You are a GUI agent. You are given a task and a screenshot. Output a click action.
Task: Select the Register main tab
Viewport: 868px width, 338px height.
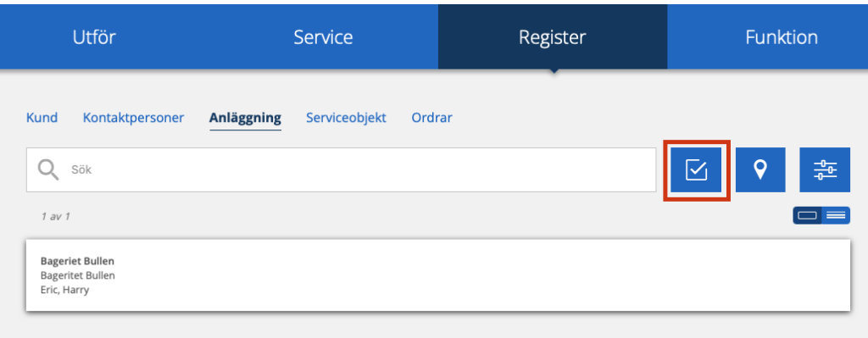click(553, 37)
